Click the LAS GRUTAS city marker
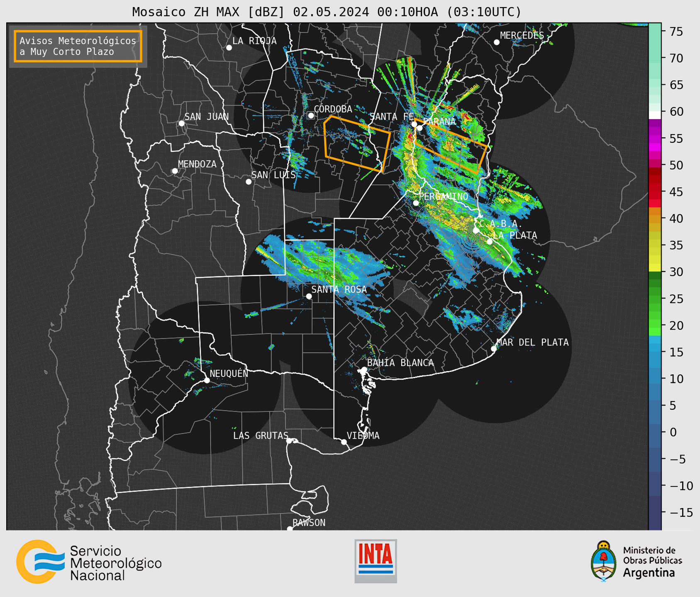This screenshot has height=597, width=700. (x=289, y=441)
